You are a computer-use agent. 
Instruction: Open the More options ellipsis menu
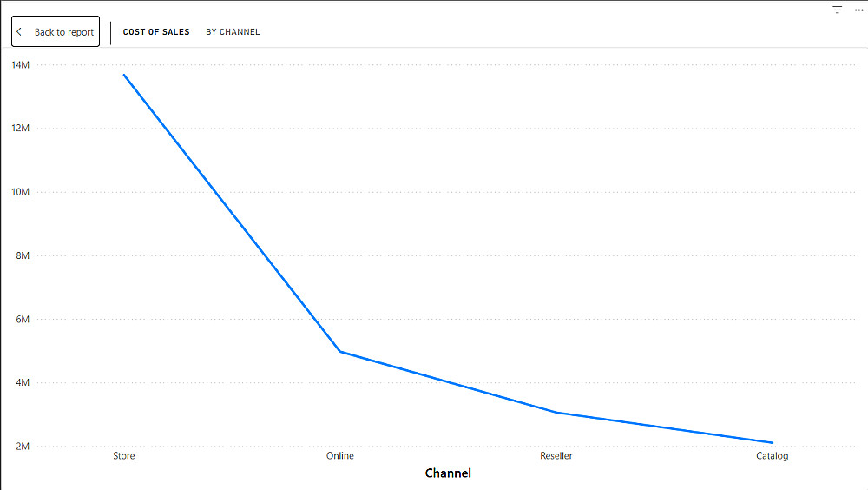coord(858,10)
